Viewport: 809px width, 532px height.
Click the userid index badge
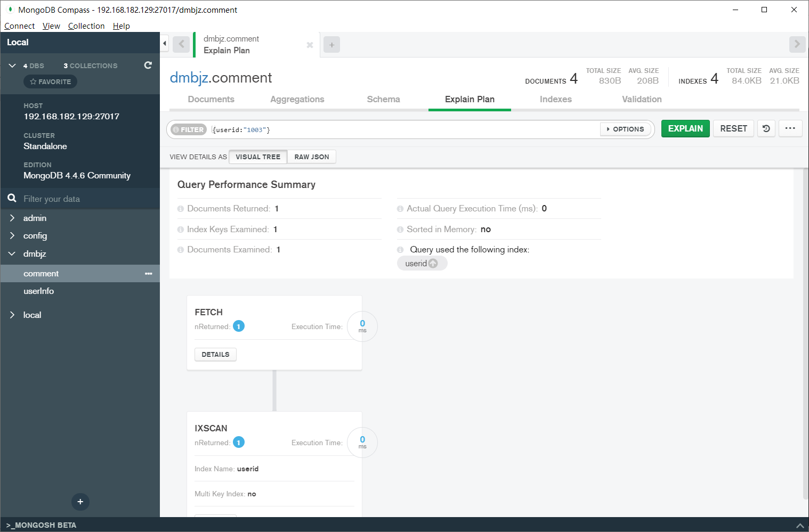pyautogui.click(x=422, y=263)
